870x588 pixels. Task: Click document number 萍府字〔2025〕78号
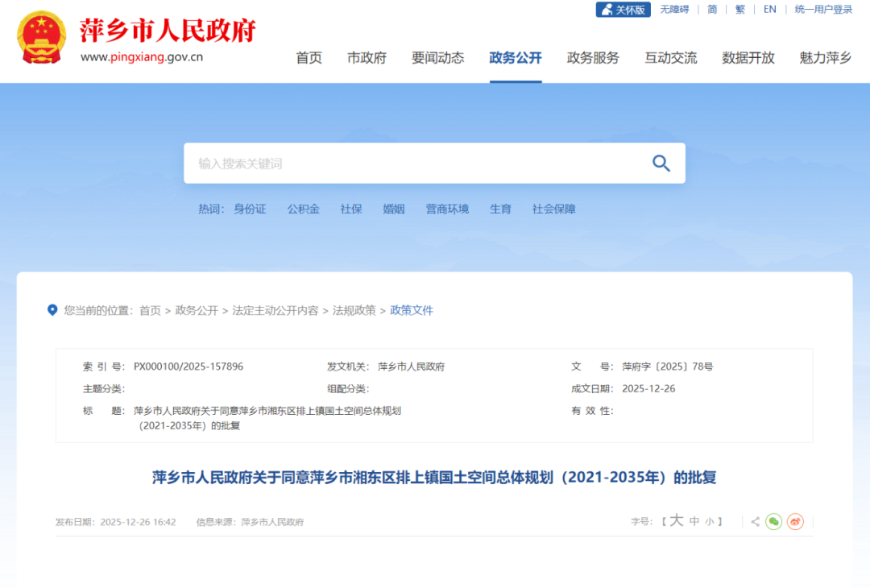pos(668,366)
